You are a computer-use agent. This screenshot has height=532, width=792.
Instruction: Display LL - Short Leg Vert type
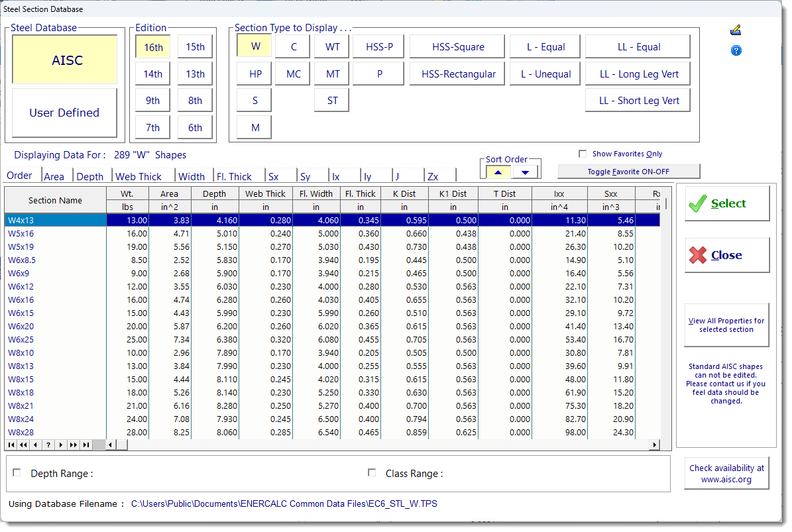[638, 101]
